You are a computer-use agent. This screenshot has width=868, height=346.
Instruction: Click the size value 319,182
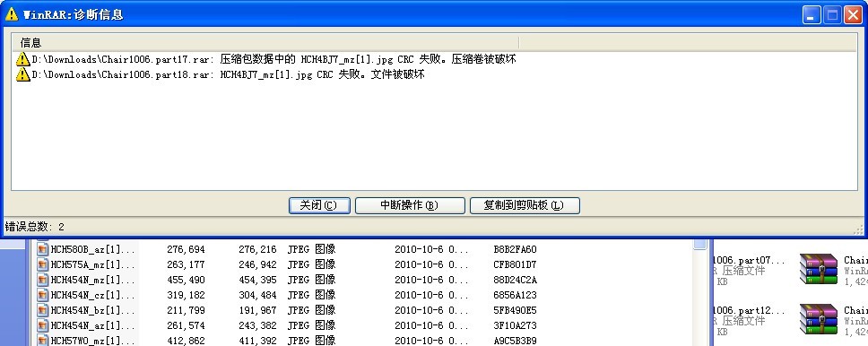tap(186, 295)
